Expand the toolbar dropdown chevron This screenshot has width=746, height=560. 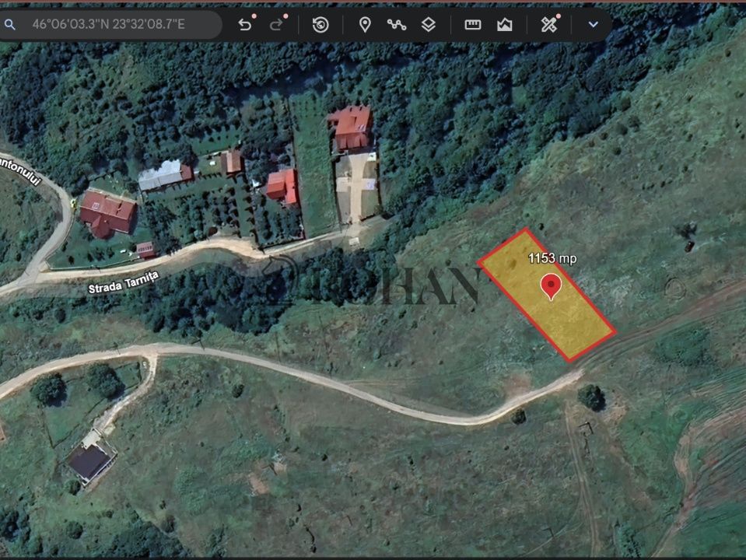593,24
